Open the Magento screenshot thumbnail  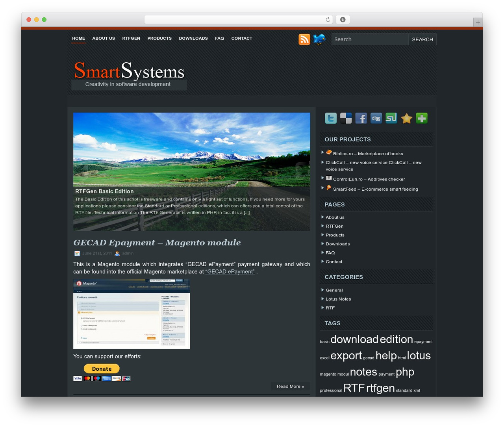[132, 314]
